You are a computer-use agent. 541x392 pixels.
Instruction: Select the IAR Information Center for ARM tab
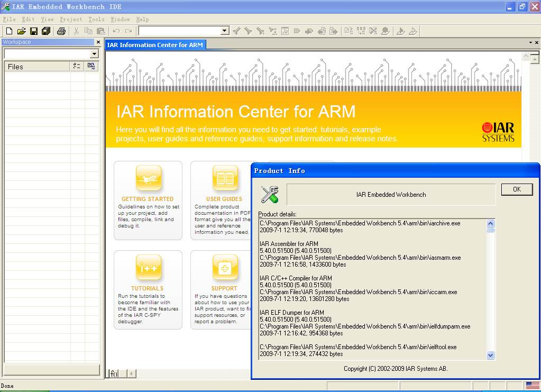[155, 45]
